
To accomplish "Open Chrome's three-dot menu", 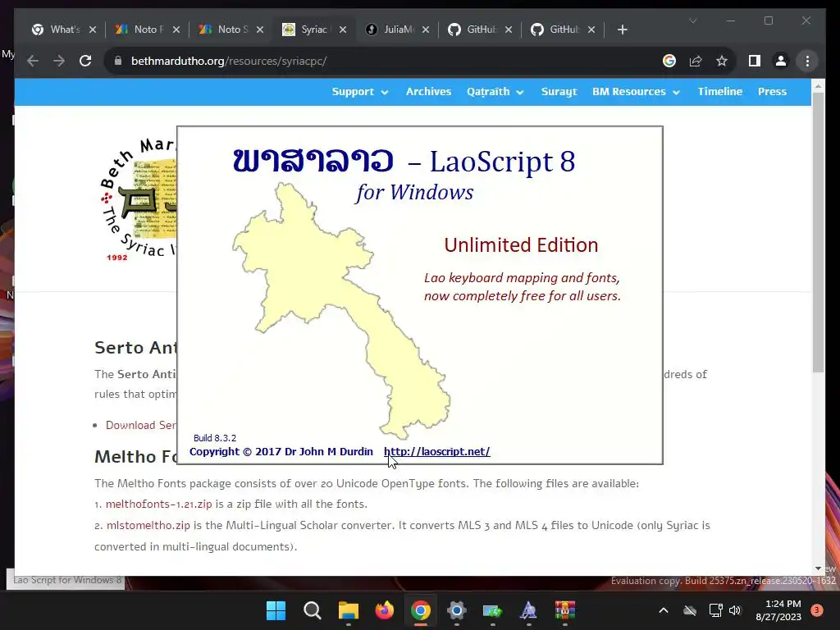I will pyautogui.click(x=807, y=61).
